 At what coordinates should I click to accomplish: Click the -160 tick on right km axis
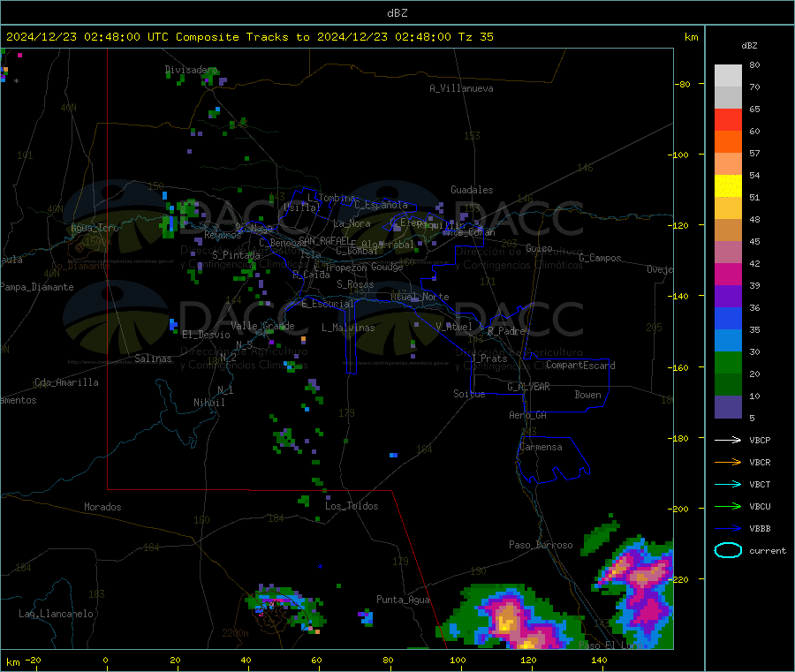click(x=679, y=367)
